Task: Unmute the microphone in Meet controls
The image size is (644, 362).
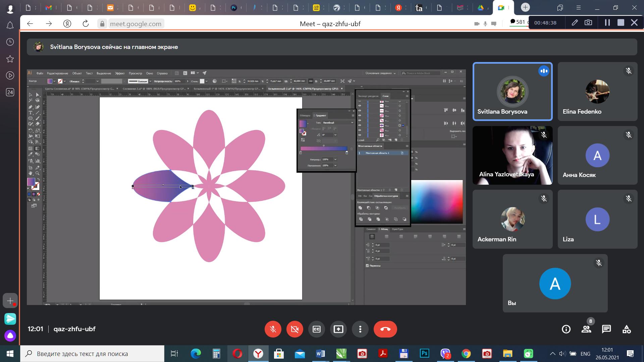Action: pos(273,329)
